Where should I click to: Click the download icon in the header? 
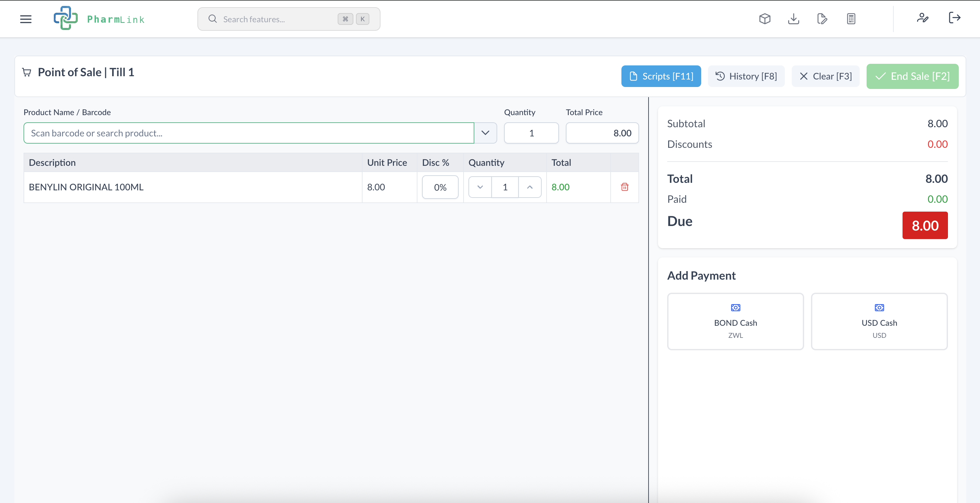pyautogui.click(x=794, y=19)
